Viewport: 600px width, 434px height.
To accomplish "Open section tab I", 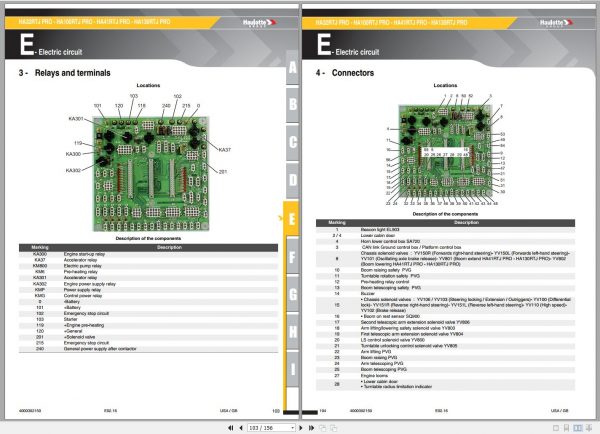I will [x=292, y=369].
